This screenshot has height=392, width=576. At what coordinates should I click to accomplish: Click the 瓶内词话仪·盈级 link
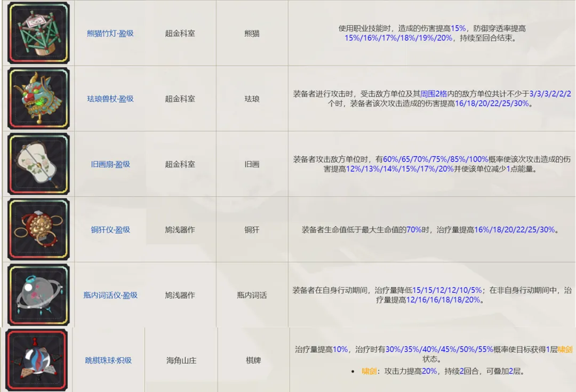point(110,295)
